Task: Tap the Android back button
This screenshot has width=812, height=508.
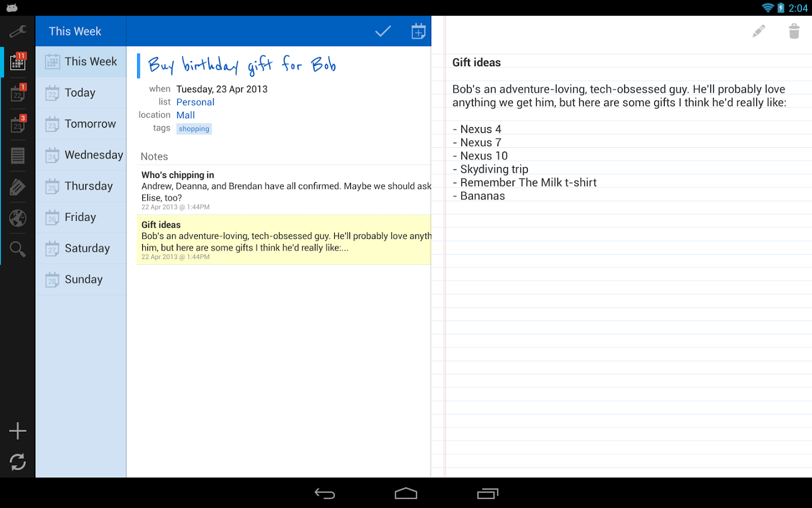Action: [325, 494]
